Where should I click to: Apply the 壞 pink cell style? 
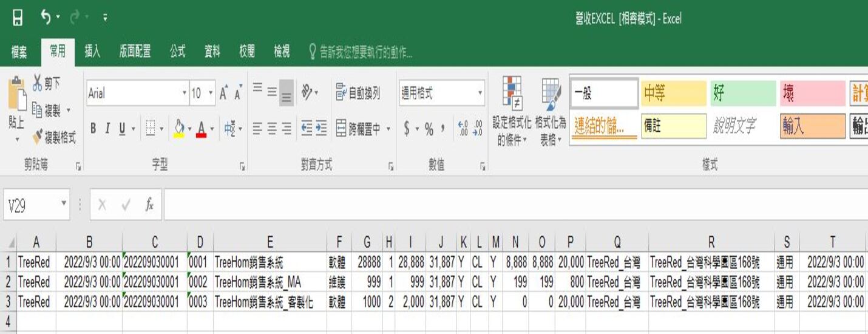[x=813, y=94]
